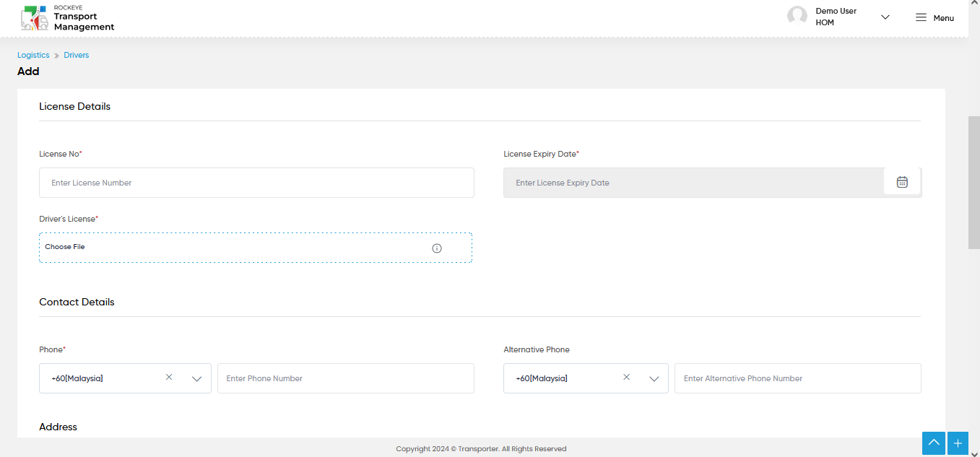The image size is (980, 457).
Task: Click the License No label
Action: [61, 154]
